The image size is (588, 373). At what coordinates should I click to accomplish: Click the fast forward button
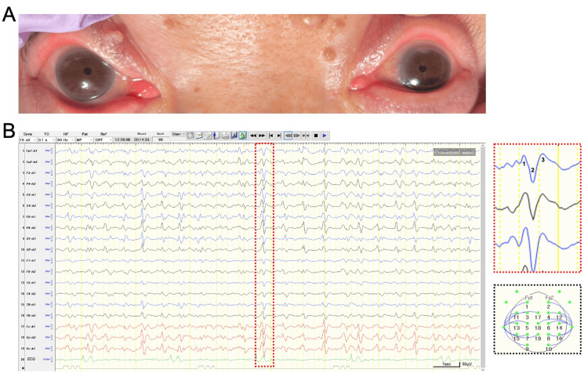click(262, 136)
